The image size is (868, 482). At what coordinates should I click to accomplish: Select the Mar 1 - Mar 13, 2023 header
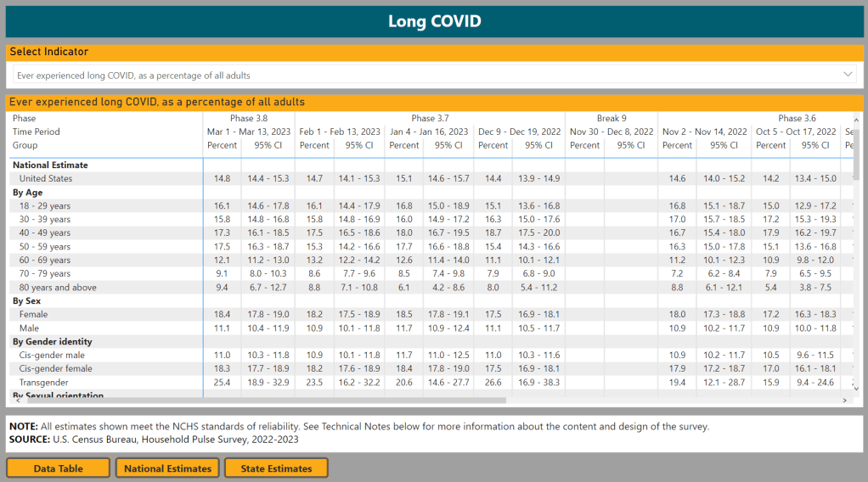click(x=249, y=132)
